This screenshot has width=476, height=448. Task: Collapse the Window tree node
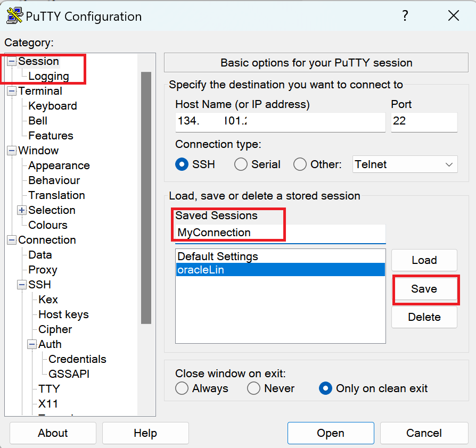pyautogui.click(x=12, y=151)
